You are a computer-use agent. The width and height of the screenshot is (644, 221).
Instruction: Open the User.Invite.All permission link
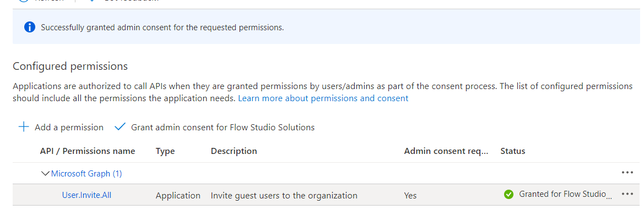86,195
